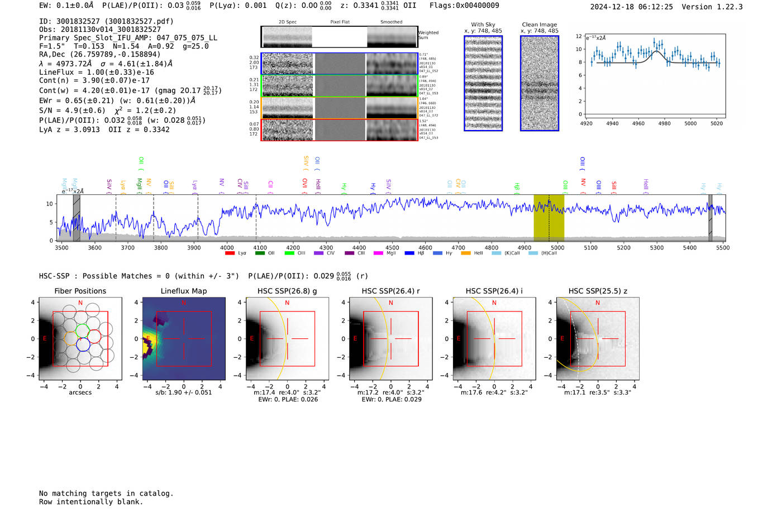This screenshot has width=782, height=532.
Task: Click the MgII magenta legend swatch
Action: (378, 253)
